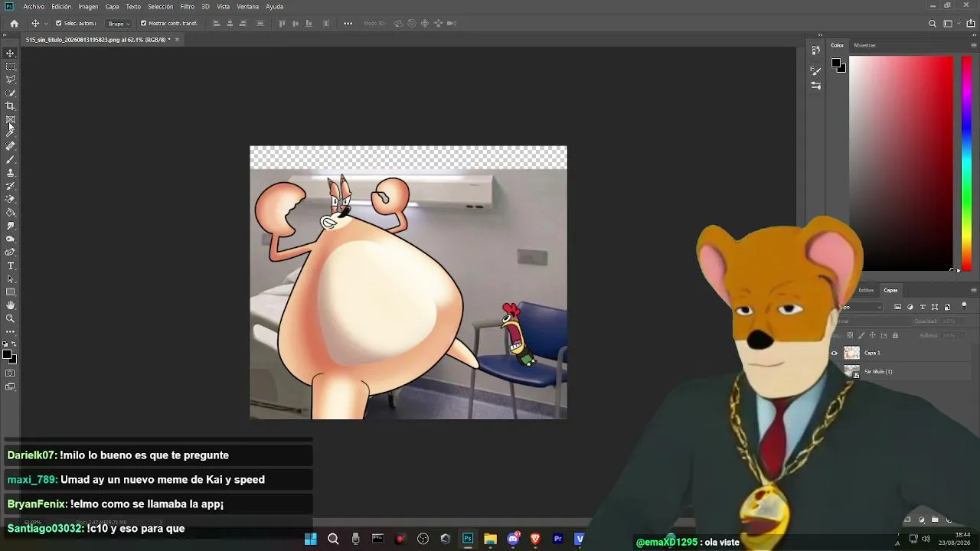Open Discord from the taskbar
980x551 pixels.
[513, 539]
